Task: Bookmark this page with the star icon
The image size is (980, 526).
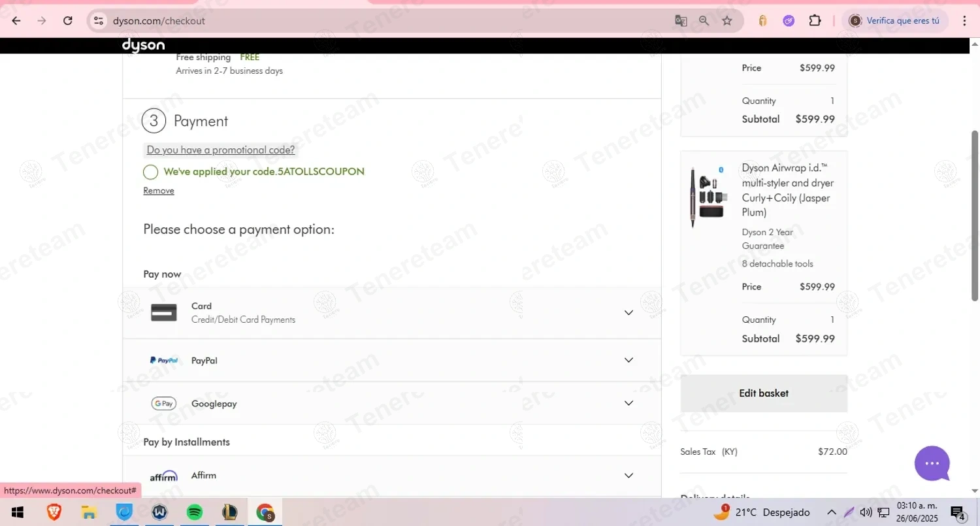Action: click(x=727, y=21)
